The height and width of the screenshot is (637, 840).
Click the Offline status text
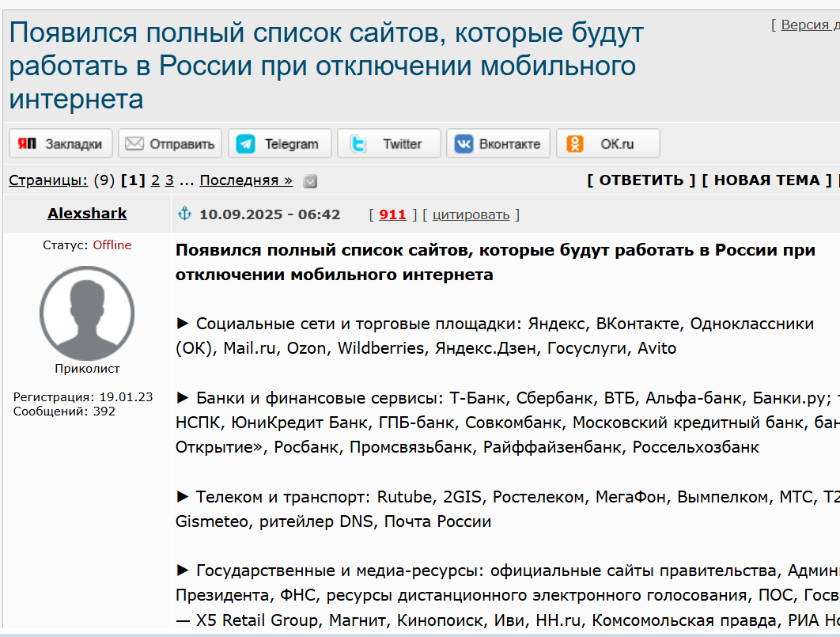click(x=112, y=245)
